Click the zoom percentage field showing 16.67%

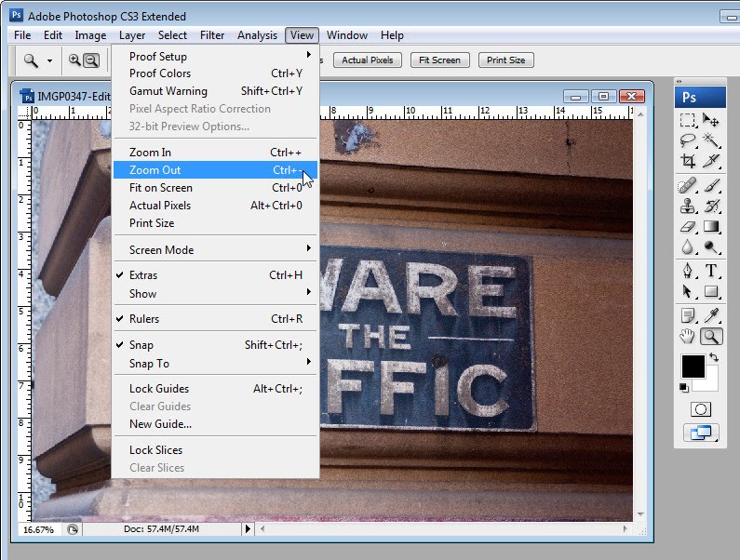tap(39, 529)
